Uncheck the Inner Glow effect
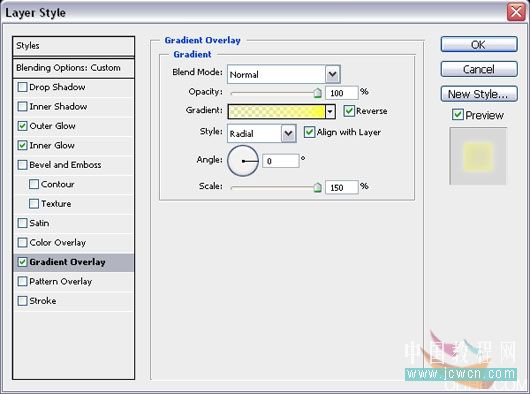 22,145
